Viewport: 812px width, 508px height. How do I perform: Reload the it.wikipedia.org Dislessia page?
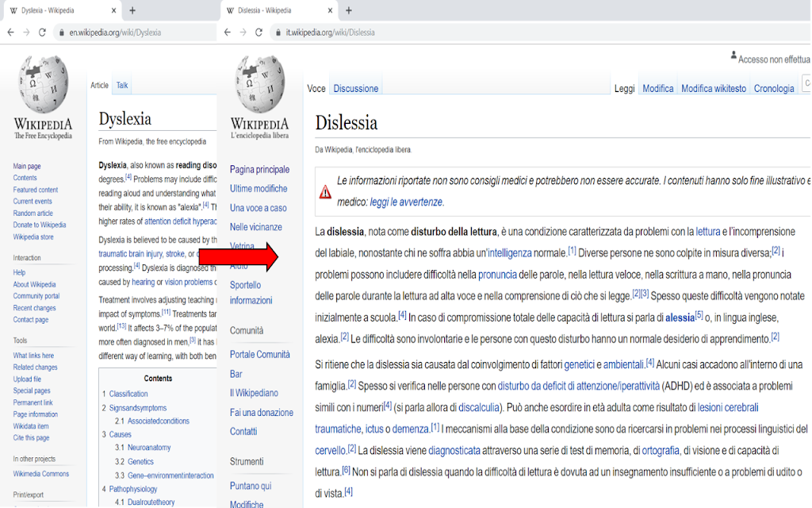click(259, 32)
